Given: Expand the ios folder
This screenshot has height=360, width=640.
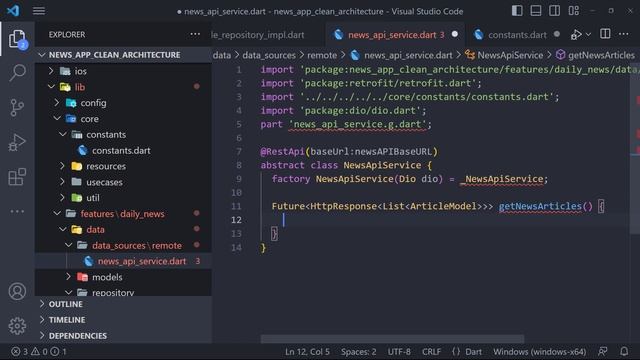Looking at the screenshot, I should 122,71.
